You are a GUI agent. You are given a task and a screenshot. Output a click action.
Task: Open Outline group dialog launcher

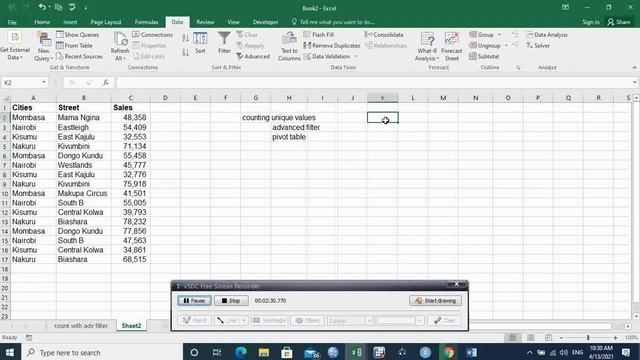tap(518, 68)
